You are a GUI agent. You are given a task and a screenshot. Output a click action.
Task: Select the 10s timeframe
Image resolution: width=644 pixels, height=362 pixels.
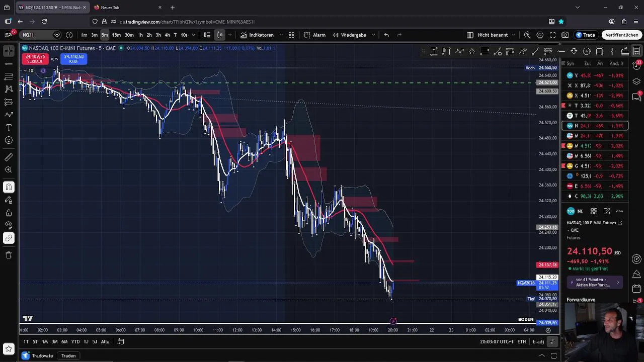(184, 35)
